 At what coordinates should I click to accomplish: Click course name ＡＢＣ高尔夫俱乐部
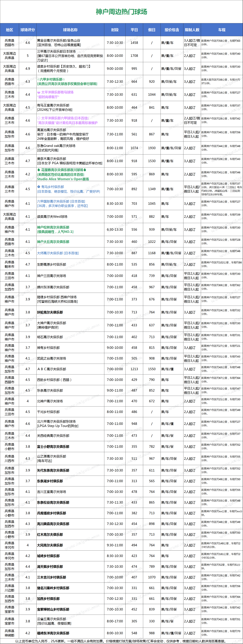click(52, 369)
